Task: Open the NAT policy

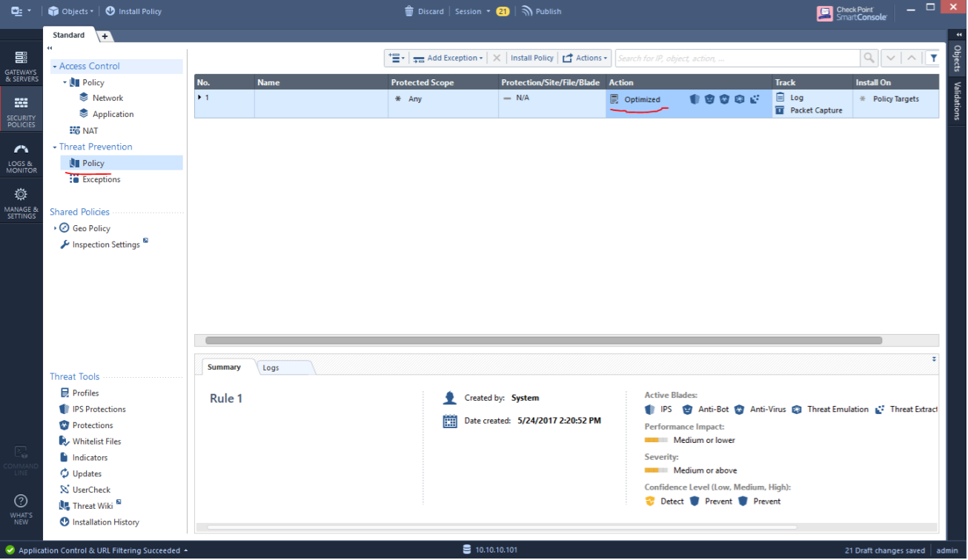Action: click(x=84, y=130)
